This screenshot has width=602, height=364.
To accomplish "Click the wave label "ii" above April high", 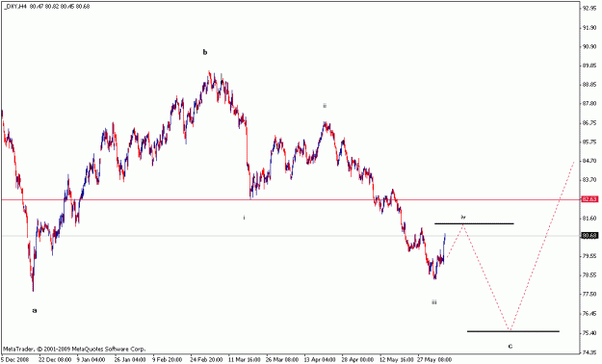I will click(x=325, y=106).
